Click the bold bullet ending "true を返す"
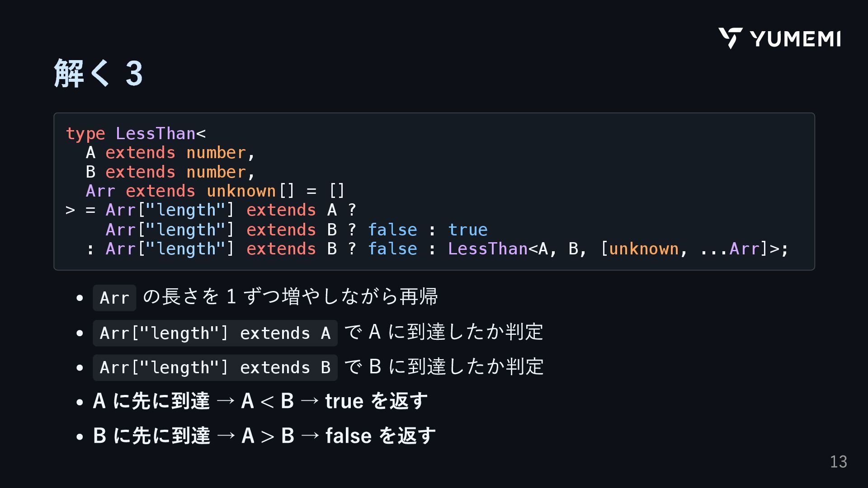 (x=260, y=401)
